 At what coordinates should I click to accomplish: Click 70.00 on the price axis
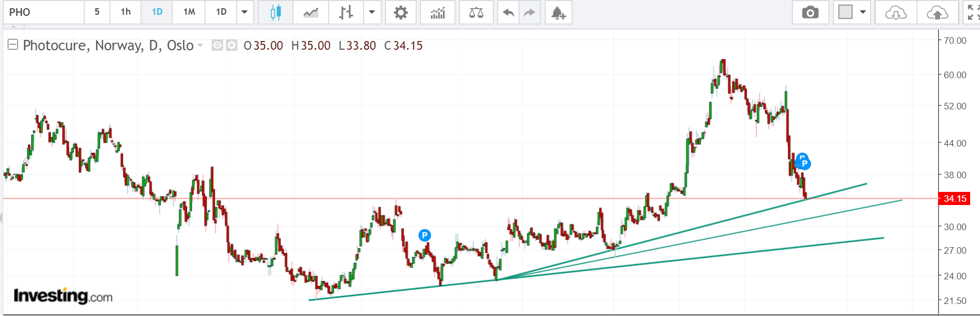point(955,40)
